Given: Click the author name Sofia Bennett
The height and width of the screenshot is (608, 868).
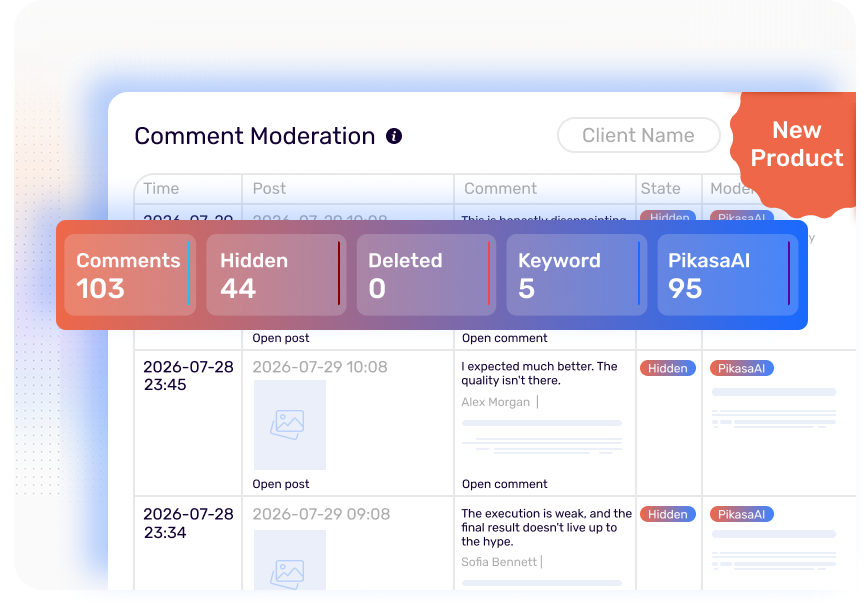Looking at the screenshot, I should pos(499,562).
